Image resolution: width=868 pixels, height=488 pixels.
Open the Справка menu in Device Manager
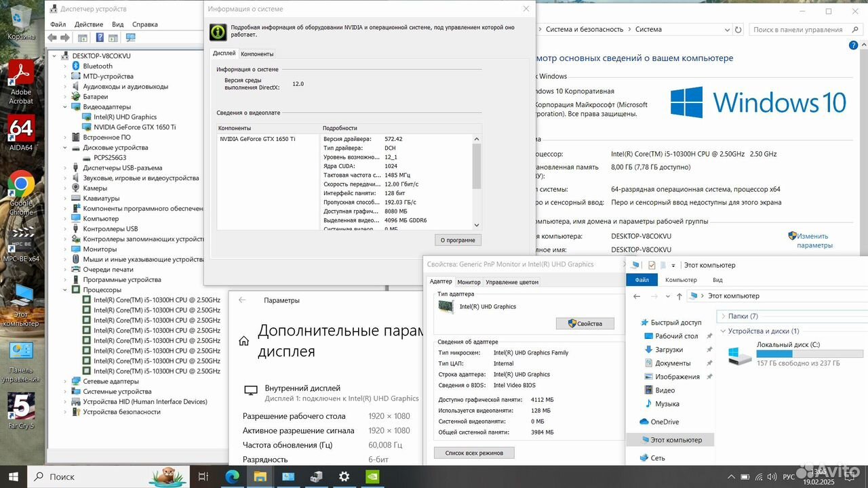click(144, 24)
